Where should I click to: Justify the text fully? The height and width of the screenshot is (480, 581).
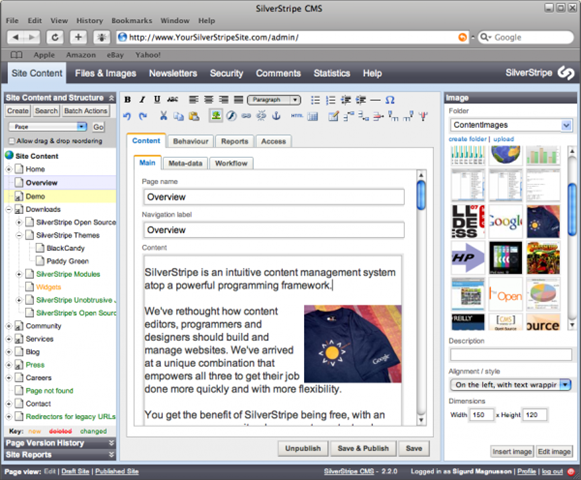point(239,100)
